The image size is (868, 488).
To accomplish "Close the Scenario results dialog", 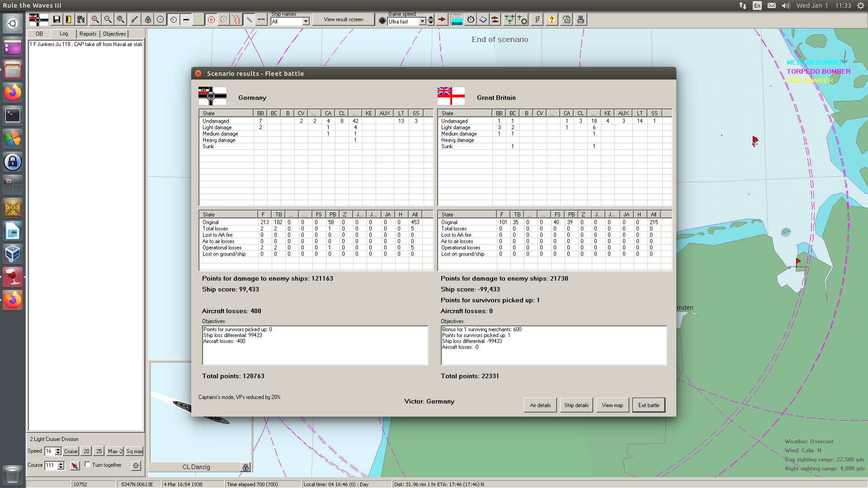I will [x=198, y=73].
